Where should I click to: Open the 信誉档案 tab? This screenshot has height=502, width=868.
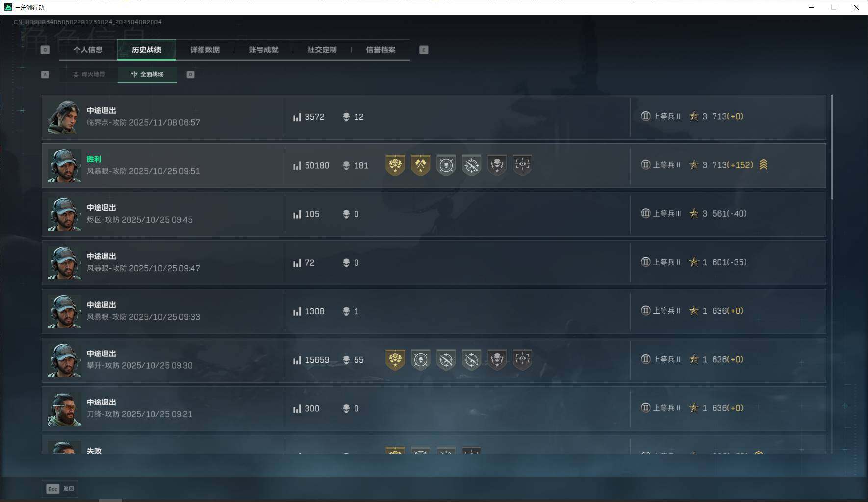381,50
